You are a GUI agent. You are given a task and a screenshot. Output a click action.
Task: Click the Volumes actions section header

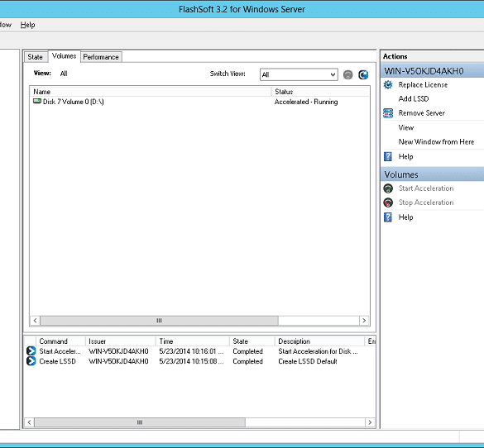point(432,174)
